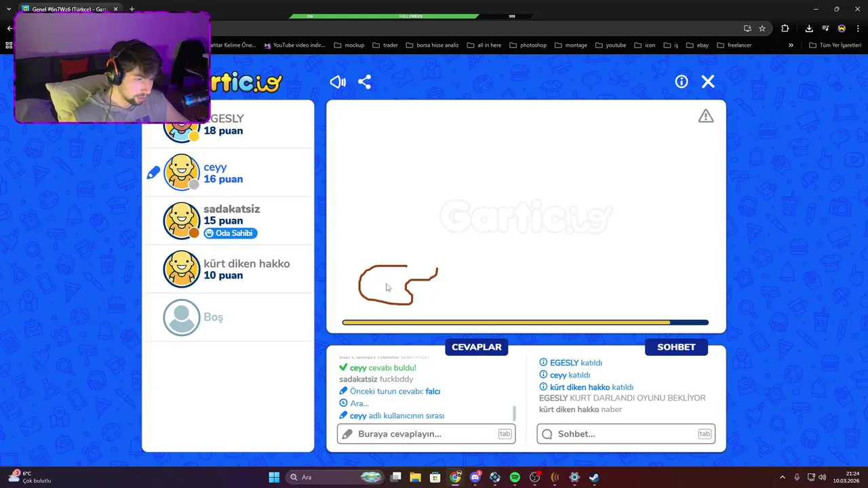868x488 pixels.
Task: Open the weather widget on the taskbar
Action: 31,477
